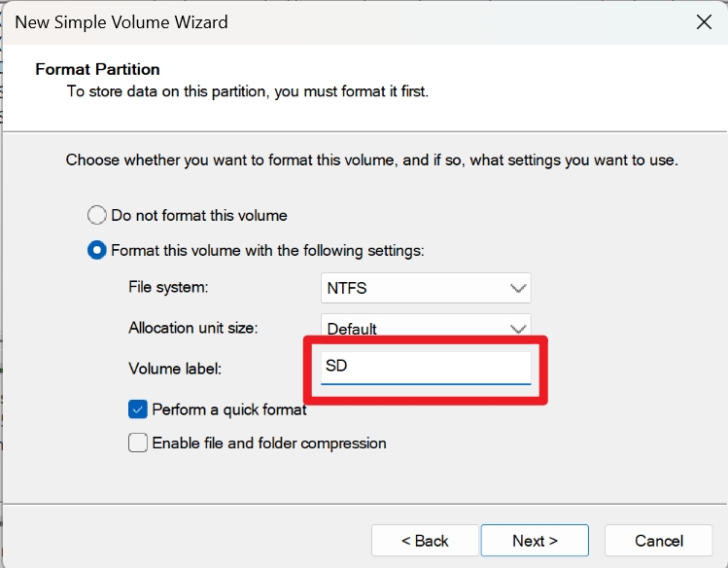
Task: Cancel the volume wizard
Action: (659, 541)
